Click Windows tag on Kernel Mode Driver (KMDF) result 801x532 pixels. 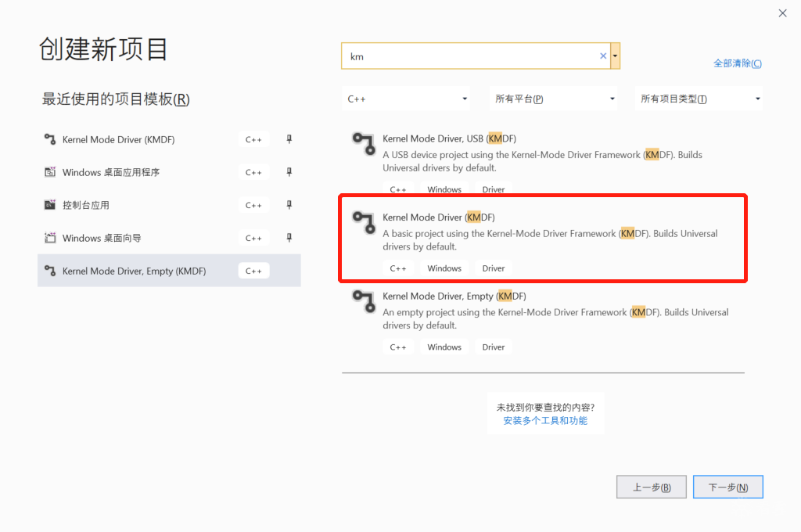444,268
